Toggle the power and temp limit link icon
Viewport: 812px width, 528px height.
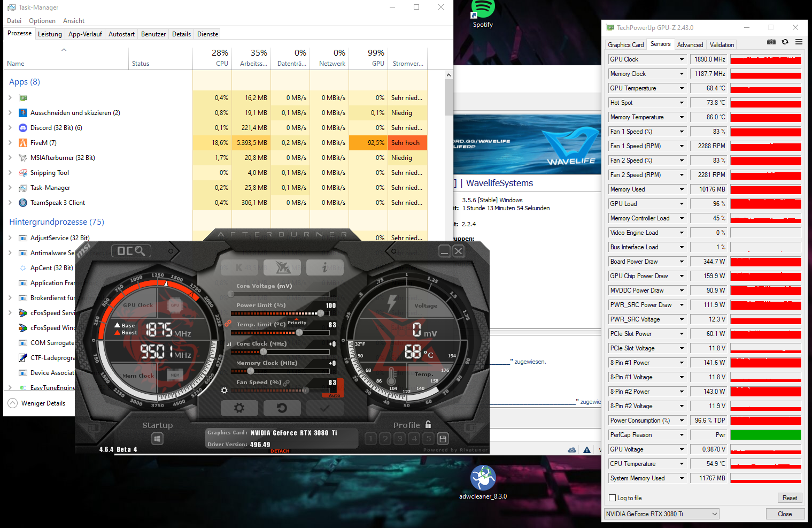coord(228,324)
